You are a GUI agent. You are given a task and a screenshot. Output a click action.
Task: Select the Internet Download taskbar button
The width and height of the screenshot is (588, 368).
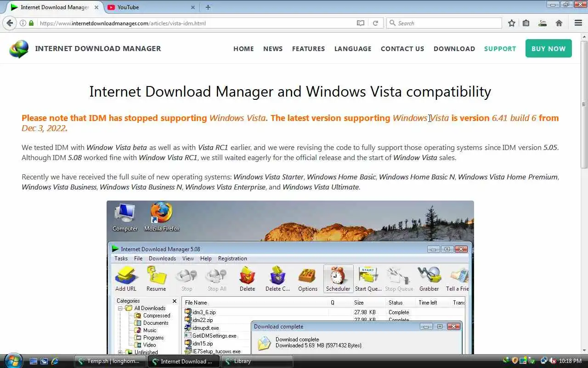click(183, 361)
